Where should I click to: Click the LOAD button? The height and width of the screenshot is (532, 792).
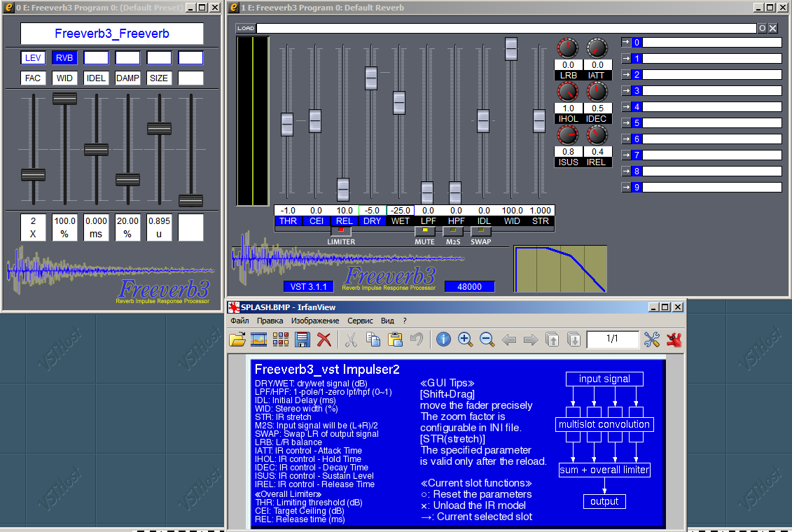[246, 28]
